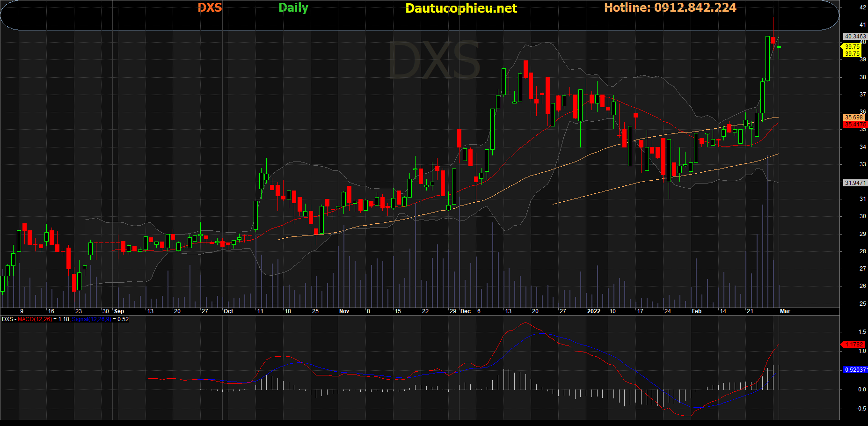Click the red 1.1782 MACD value tag

854,345
